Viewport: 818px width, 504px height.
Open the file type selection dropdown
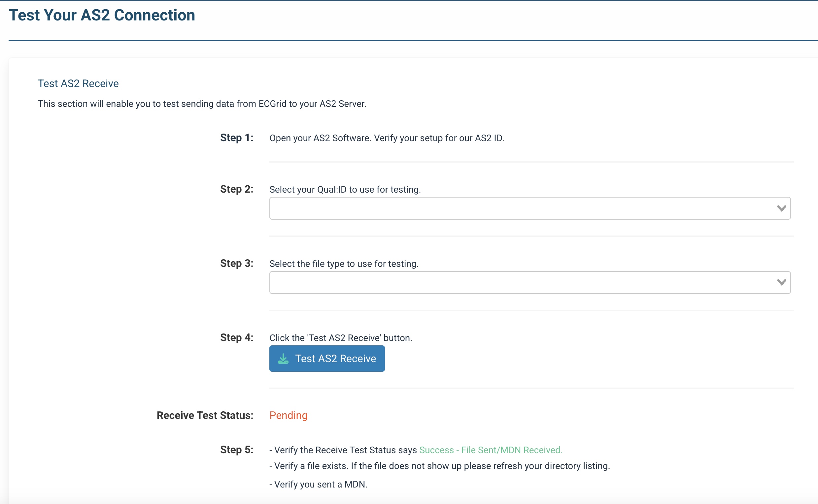(530, 282)
